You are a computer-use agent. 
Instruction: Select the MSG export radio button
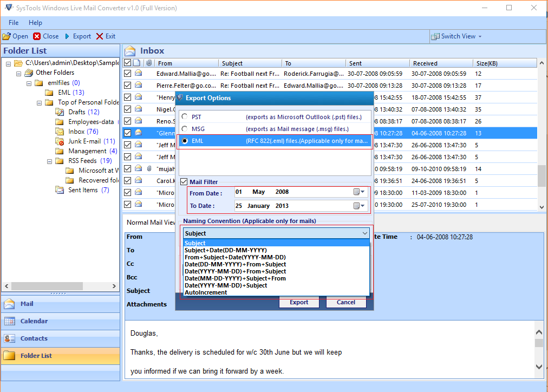click(x=185, y=128)
